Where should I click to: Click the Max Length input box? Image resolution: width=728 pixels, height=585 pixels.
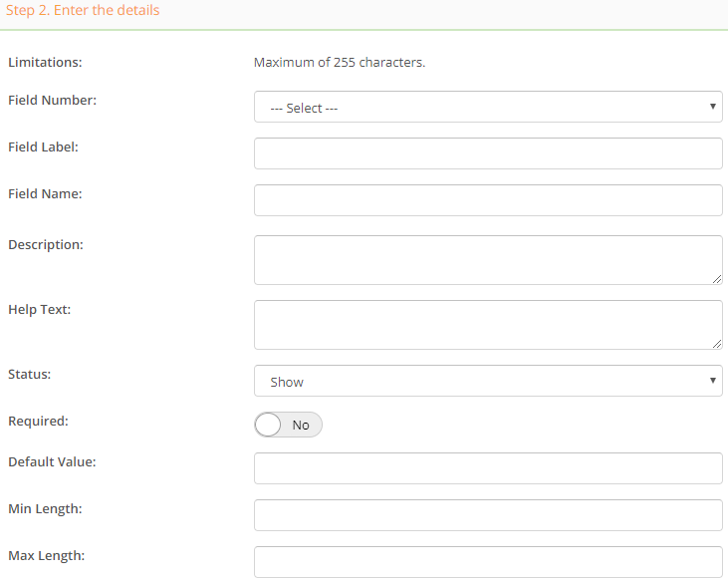pyautogui.click(x=488, y=562)
